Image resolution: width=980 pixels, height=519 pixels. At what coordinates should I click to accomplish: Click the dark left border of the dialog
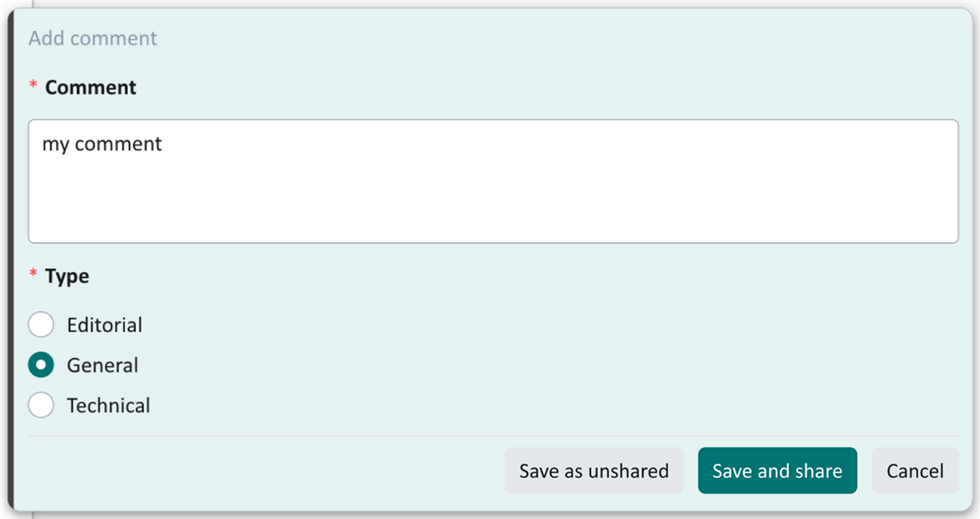click(x=11, y=260)
